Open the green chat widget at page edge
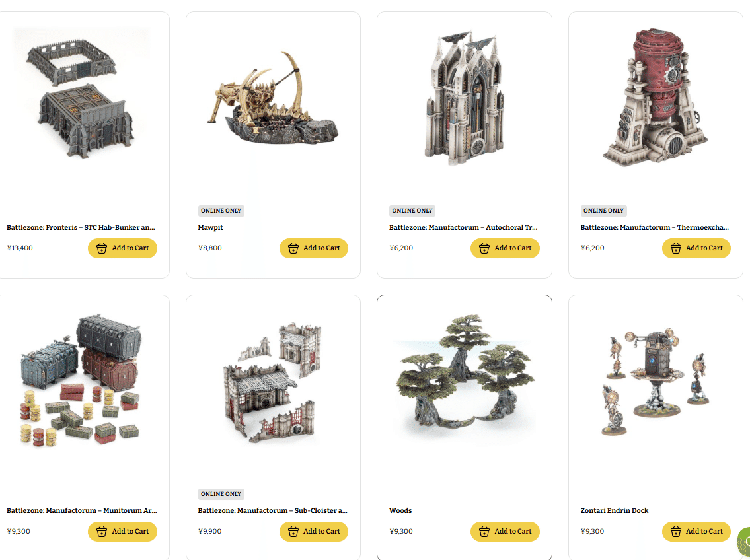 click(x=744, y=542)
